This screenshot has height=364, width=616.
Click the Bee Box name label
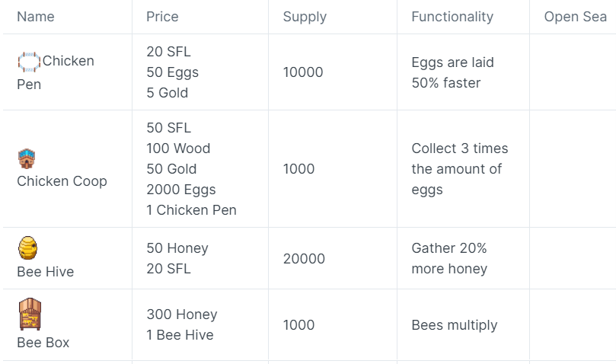(43, 343)
